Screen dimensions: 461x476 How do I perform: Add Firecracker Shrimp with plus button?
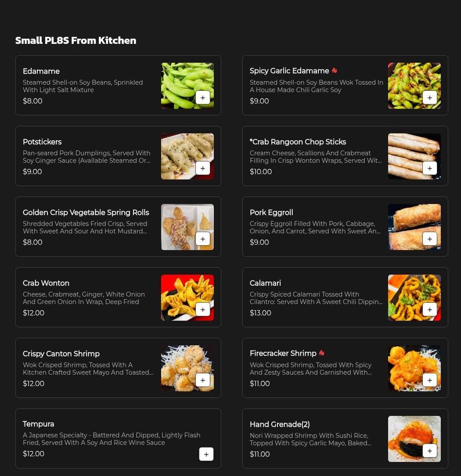[430, 380]
